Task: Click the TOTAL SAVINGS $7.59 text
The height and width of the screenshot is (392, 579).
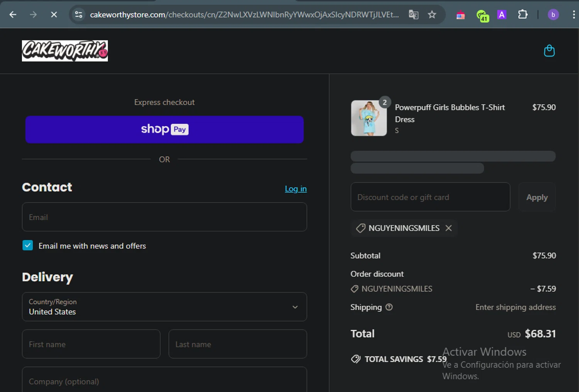Action: point(406,359)
